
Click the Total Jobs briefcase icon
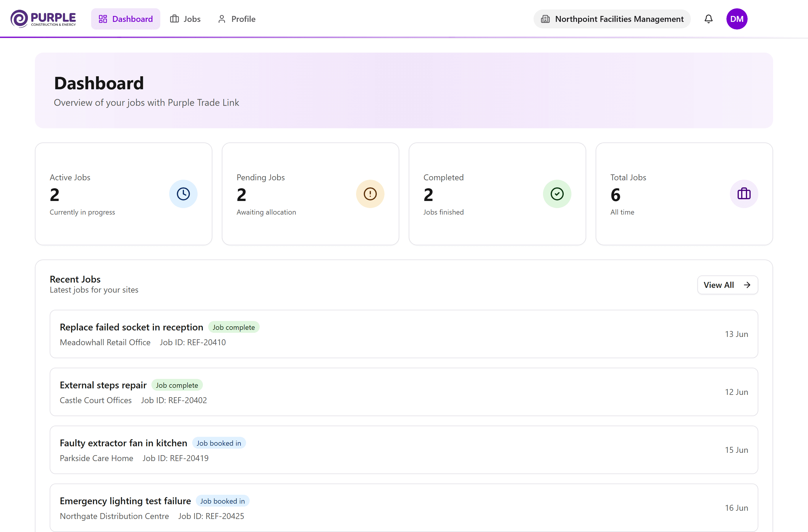[744, 194]
